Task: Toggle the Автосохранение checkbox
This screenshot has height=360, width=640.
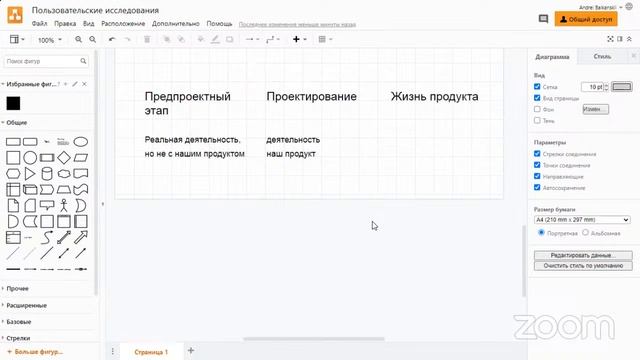Action: pyautogui.click(x=537, y=187)
